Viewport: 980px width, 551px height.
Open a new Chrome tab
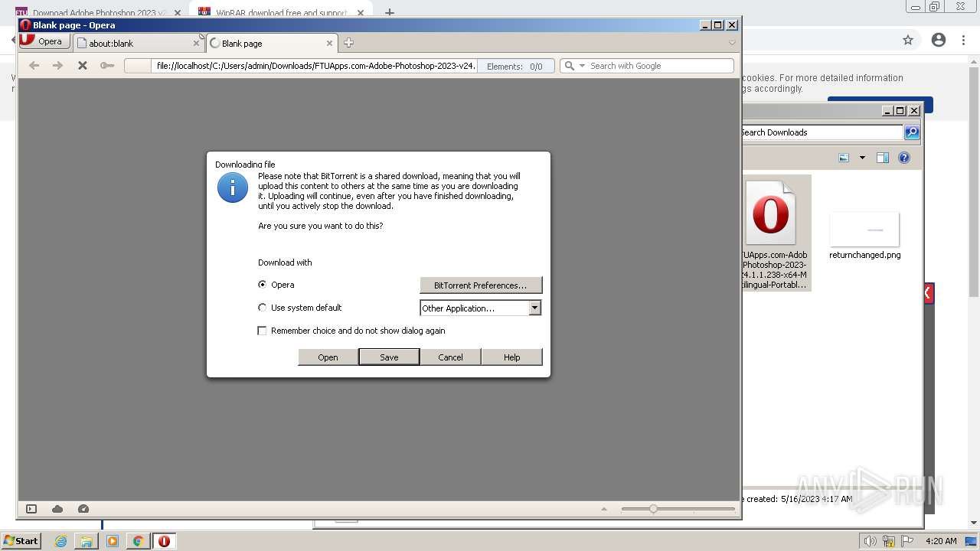pos(390,13)
